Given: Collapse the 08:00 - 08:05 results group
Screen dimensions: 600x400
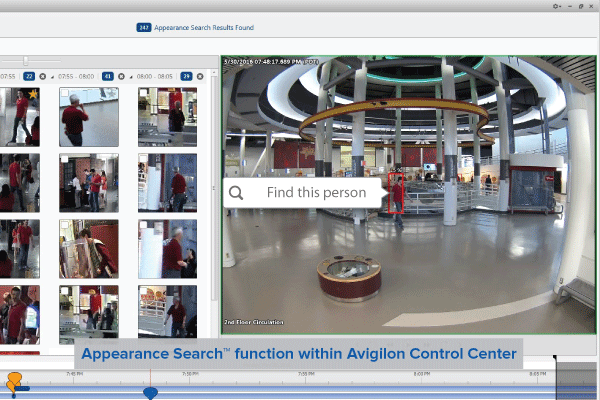Looking at the screenshot, I should 131,77.
